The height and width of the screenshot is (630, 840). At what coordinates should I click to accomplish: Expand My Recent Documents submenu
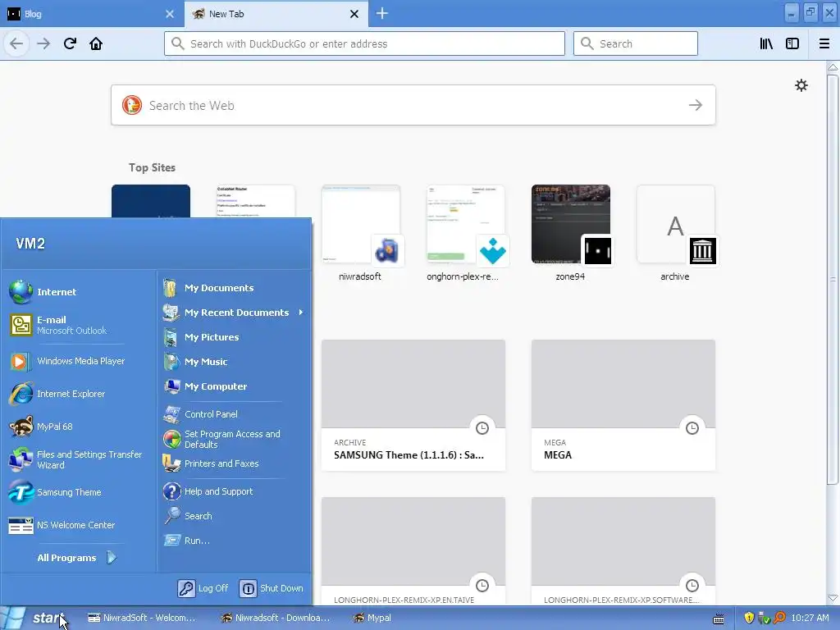coord(234,313)
